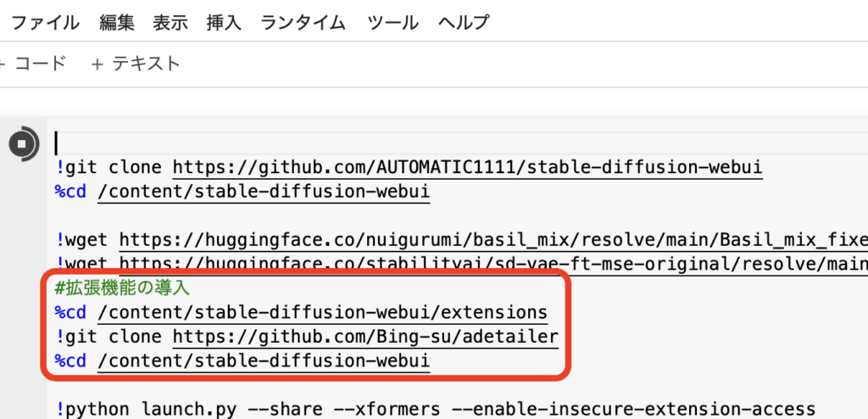Open the ヘルプ menu
Viewport: 868px width, 419px height.
[x=464, y=23]
